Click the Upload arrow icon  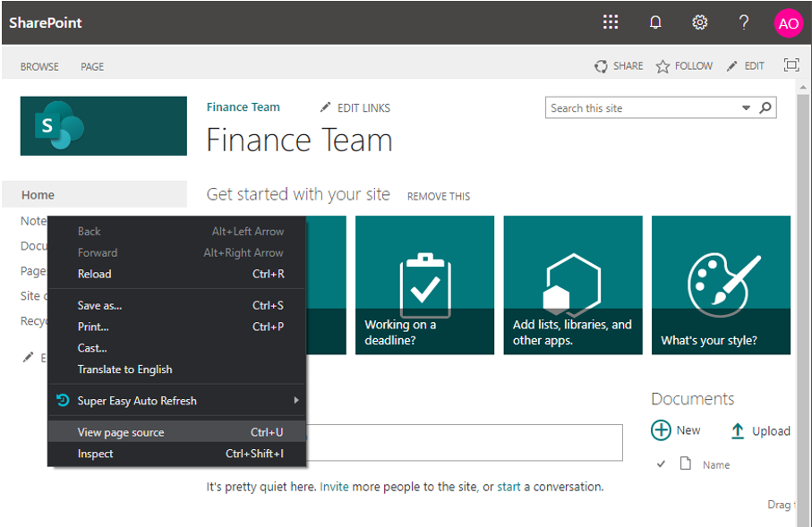point(738,430)
